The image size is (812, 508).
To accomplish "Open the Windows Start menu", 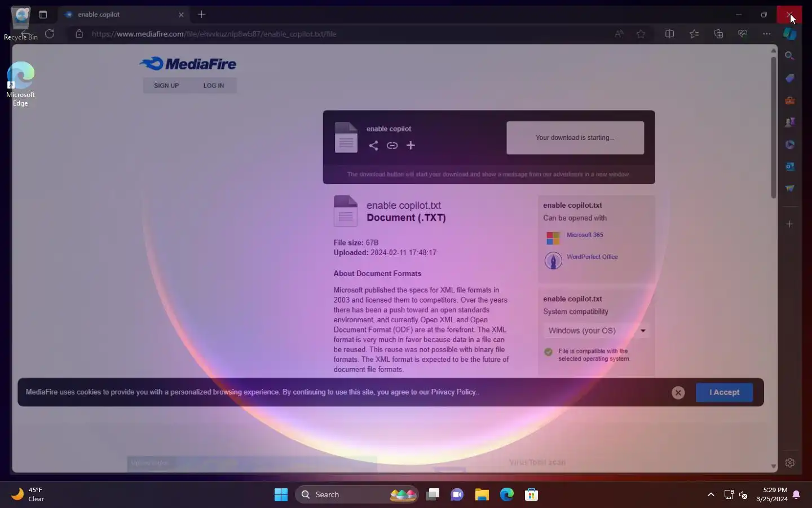I will click(281, 494).
